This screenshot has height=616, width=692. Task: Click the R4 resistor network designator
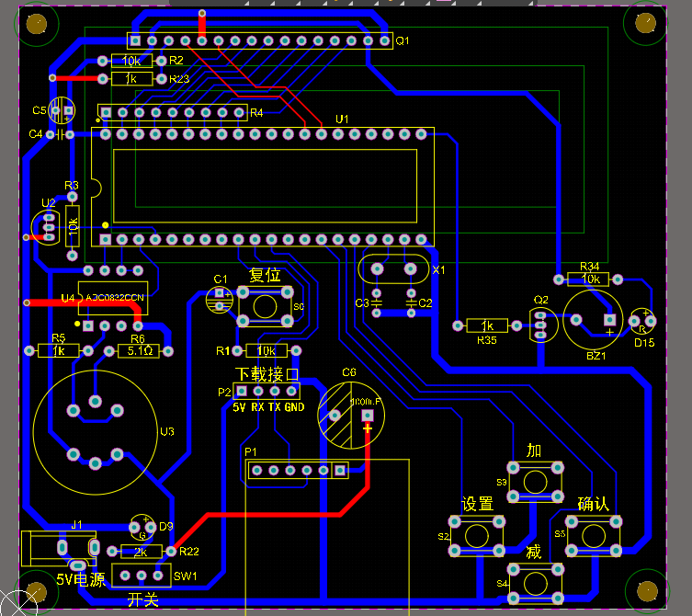[256, 113]
